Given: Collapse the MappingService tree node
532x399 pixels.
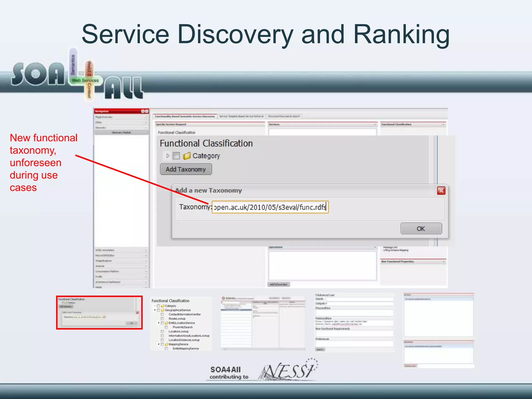Looking at the screenshot, I should click(159, 344).
